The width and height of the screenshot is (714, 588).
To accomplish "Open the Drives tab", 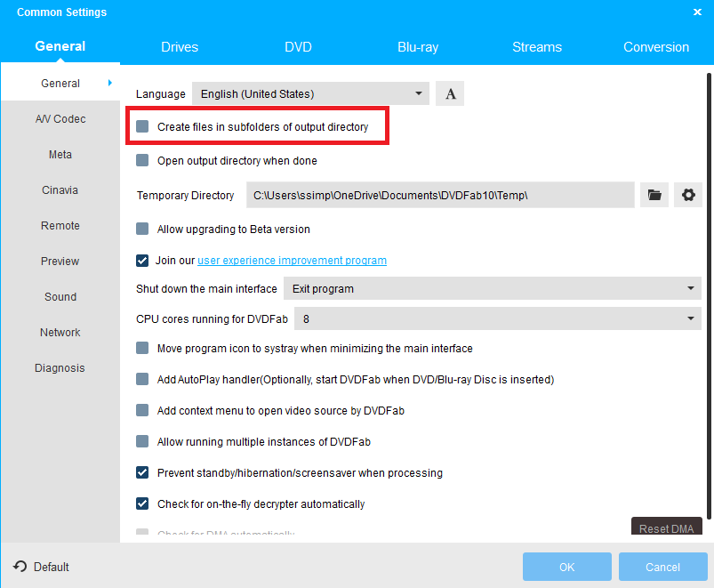I will point(180,47).
